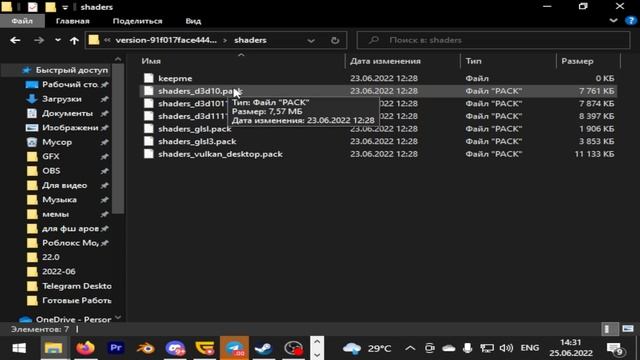Switch to the Вид ribbon tab
The width and height of the screenshot is (640, 360).
tap(193, 21)
